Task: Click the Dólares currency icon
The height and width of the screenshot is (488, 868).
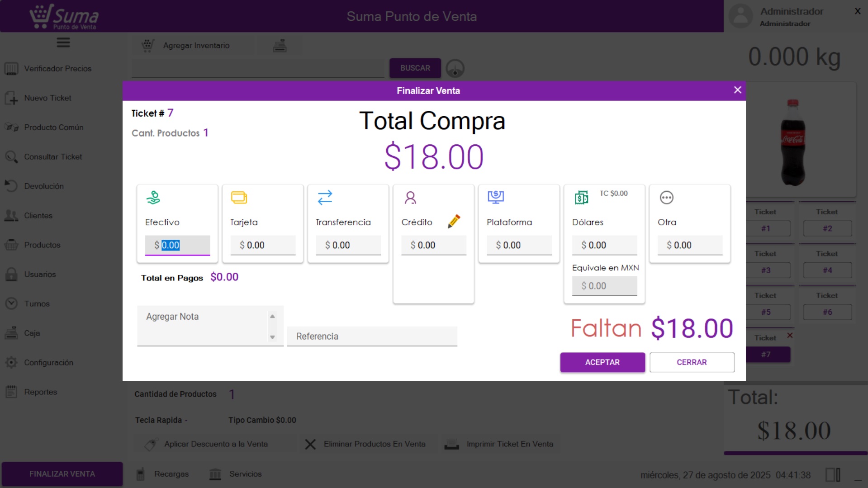Action: click(x=581, y=198)
